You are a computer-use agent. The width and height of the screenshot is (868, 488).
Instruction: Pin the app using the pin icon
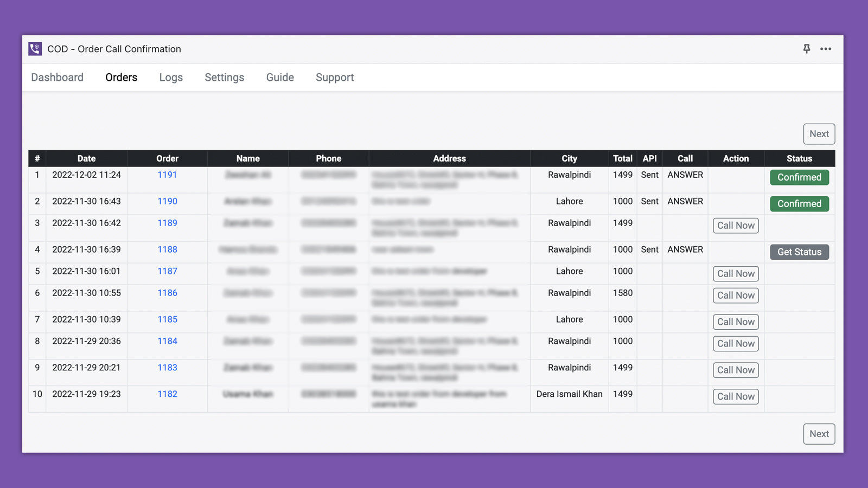[x=807, y=49]
